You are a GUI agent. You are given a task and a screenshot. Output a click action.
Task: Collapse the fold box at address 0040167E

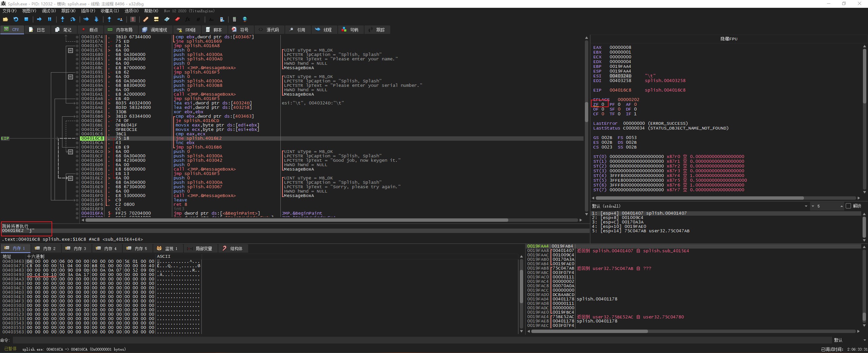71,50
